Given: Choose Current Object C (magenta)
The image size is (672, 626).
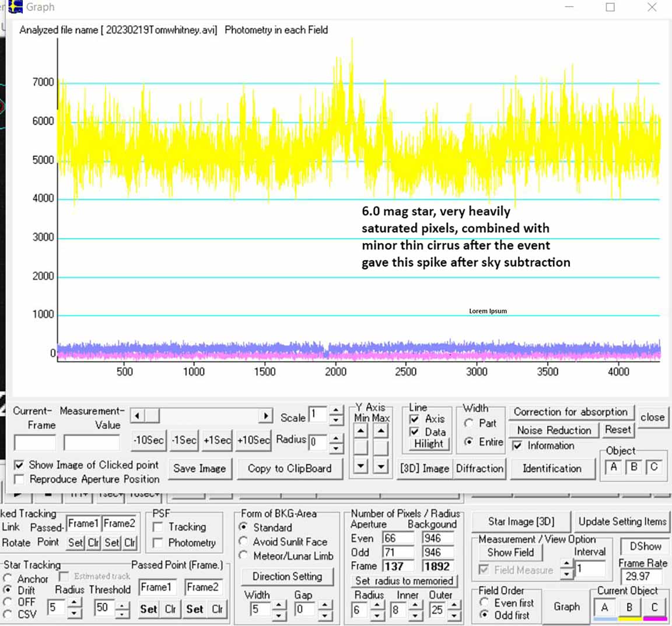Looking at the screenshot, I should (654, 607).
